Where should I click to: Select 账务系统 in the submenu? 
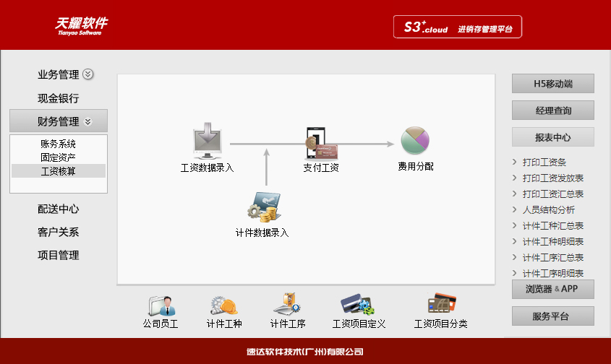point(58,144)
